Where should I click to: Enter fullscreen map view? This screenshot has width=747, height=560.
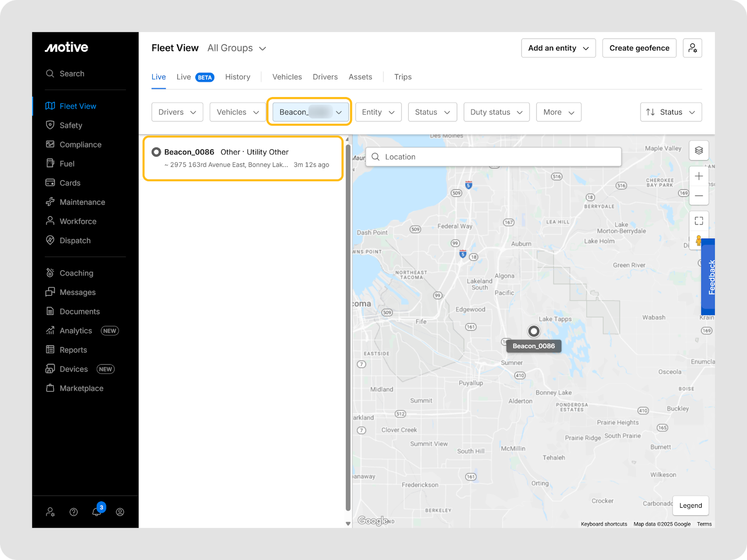[698, 221]
